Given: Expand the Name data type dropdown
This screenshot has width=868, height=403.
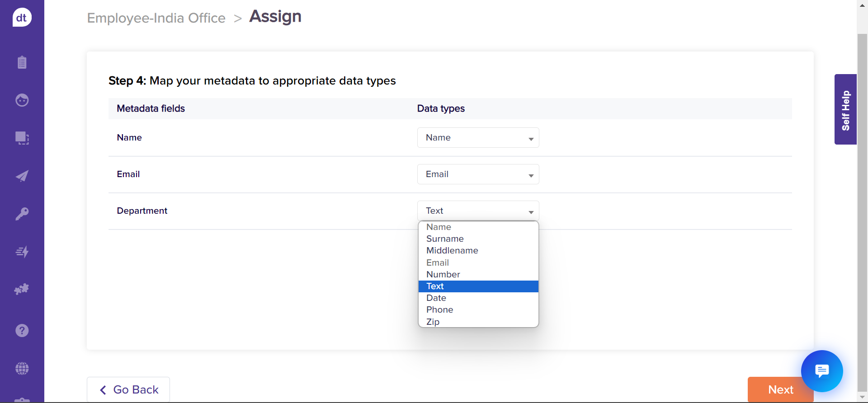Looking at the screenshot, I should point(478,138).
